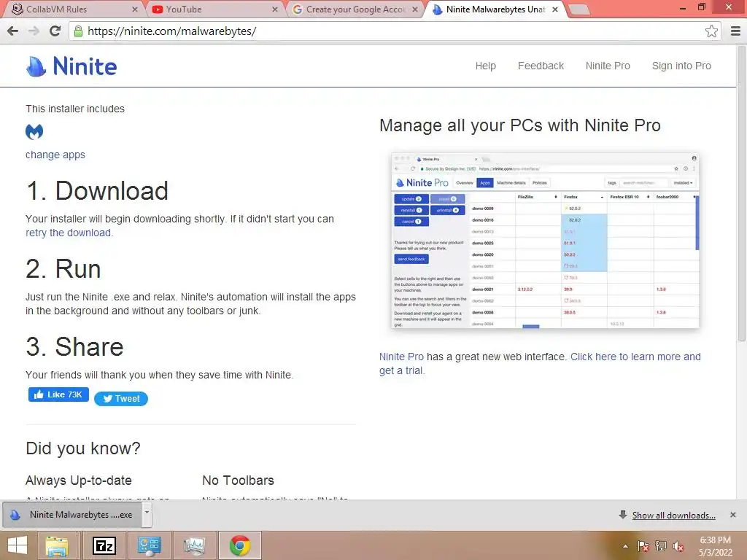
Task: Go to Ninite Pro in header
Action: [x=608, y=66]
